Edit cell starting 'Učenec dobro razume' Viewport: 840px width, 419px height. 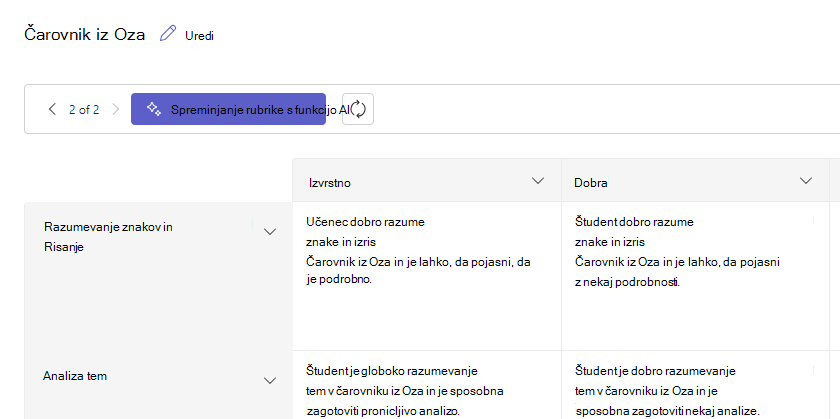(x=427, y=276)
